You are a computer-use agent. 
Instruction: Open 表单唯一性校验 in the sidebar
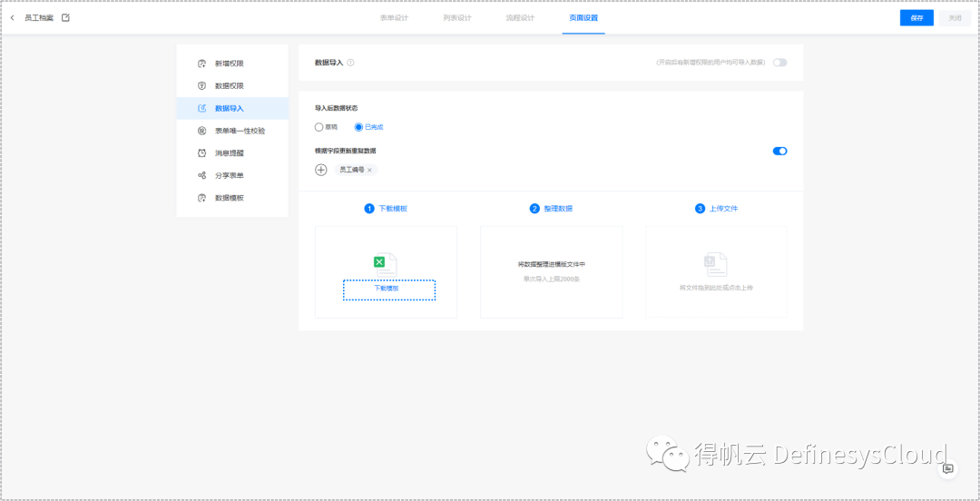240,131
